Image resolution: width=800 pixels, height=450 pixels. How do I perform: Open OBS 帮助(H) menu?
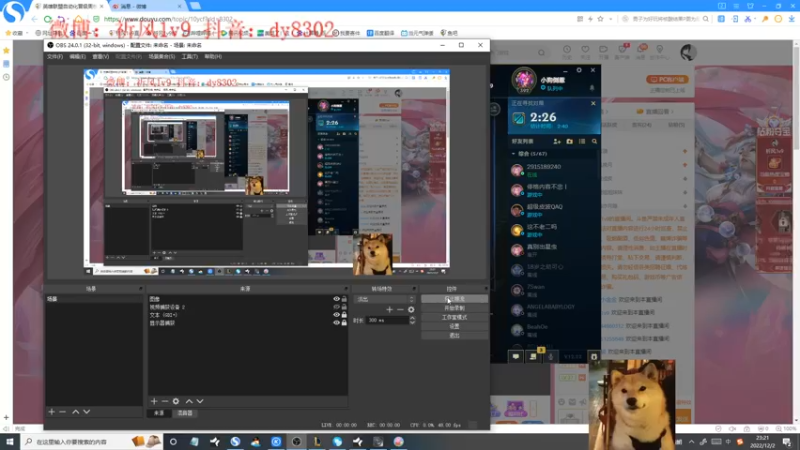click(x=213, y=57)
